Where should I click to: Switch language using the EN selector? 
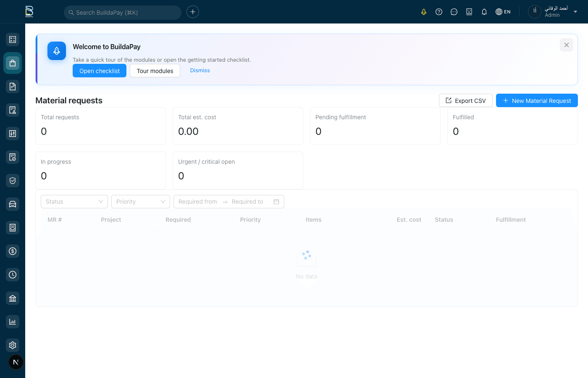pos(503,12)
